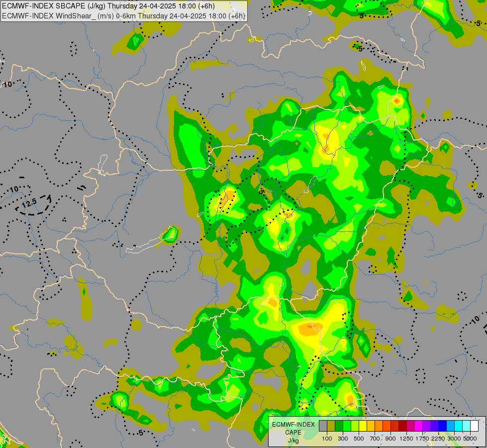Viewport: 487px width, 448px height.
Task: Click the 2250 value on legend scale
Action: [x=438, y=439]
